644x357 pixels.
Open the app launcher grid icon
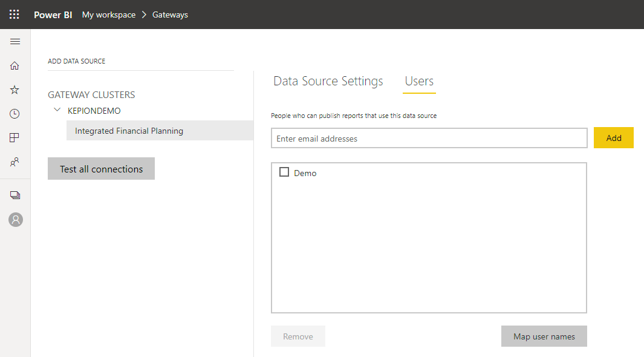click(x=15, y=15)
